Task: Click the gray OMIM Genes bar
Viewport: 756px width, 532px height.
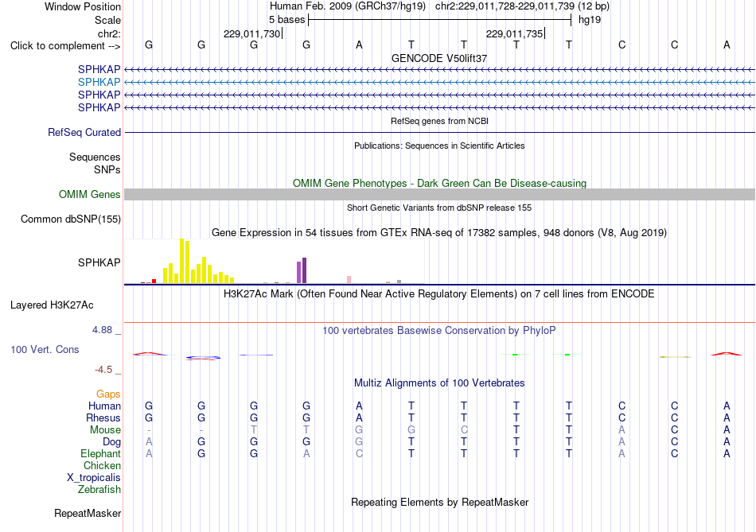Action: (x=439, y=194)
